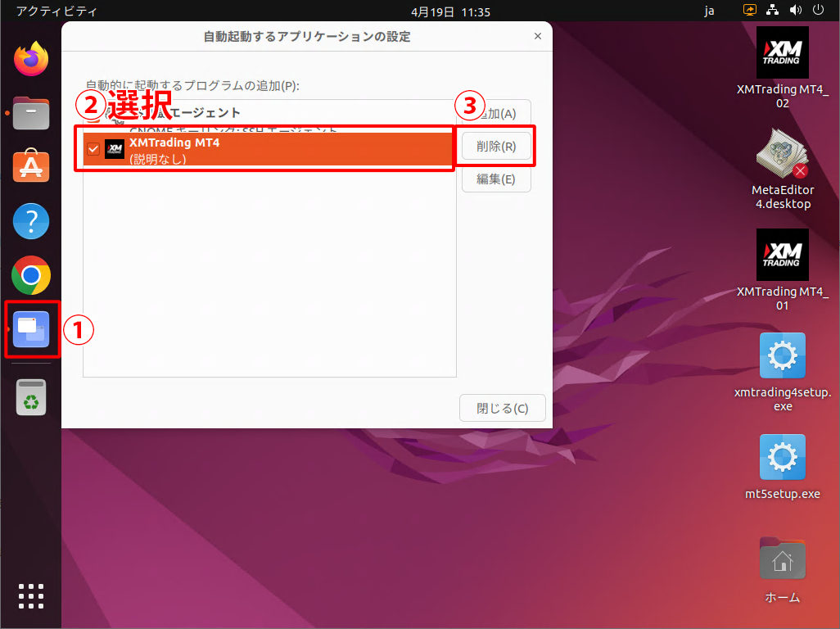Open Firefox from the dock

[x=31, y=59]
